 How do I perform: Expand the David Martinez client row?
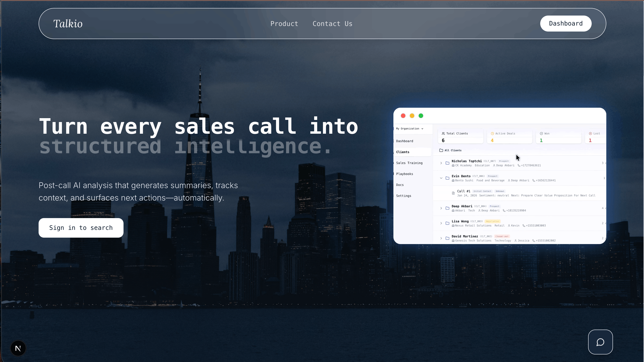(441, 238)
